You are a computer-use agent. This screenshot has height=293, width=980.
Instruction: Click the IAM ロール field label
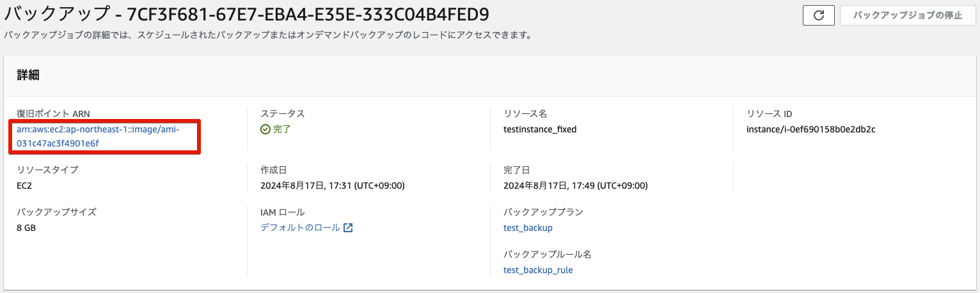[x=282, y=212]
